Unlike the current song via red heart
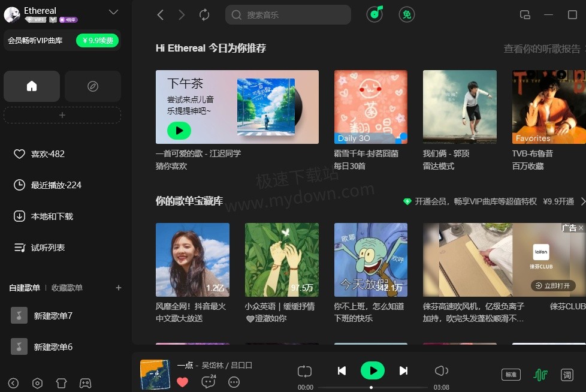This screenshot has width=586, height=392. tap(183, 382)
